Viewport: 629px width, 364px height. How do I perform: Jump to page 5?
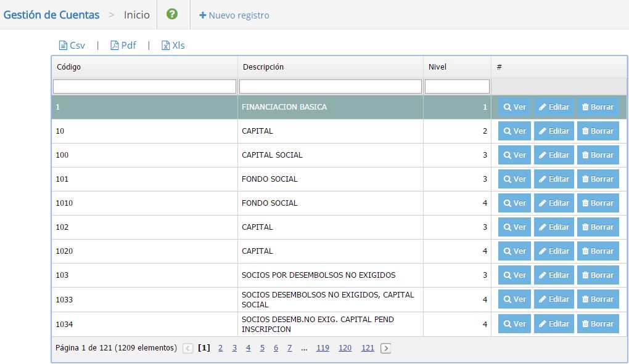(x=262, y=348)
